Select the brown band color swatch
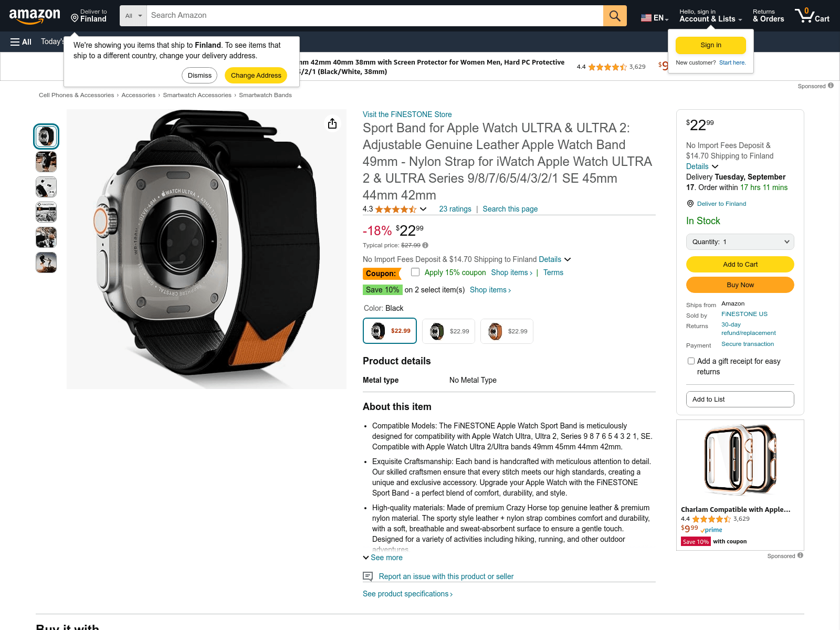The height and width of the screenshot is (630, 840). [x=507, y=331]
